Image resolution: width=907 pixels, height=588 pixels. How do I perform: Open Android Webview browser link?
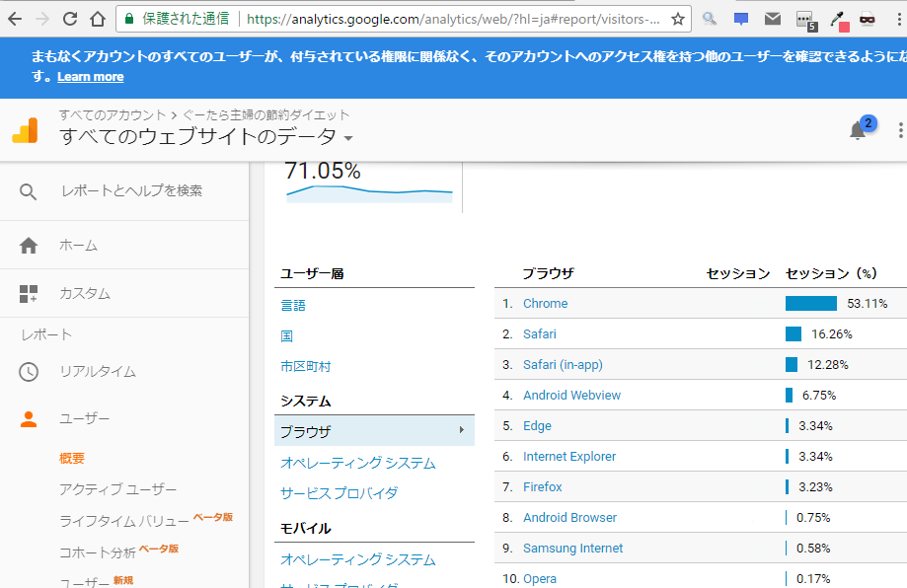point(571,395)
